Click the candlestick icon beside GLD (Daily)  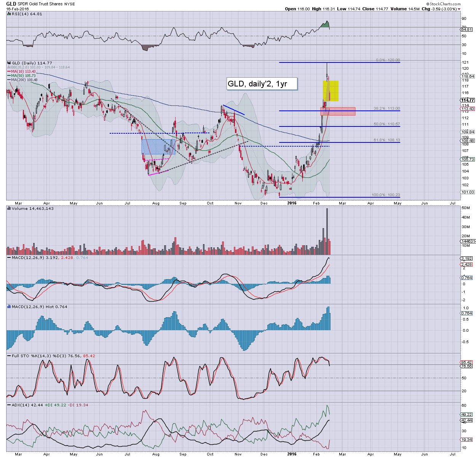coord(9,63)
